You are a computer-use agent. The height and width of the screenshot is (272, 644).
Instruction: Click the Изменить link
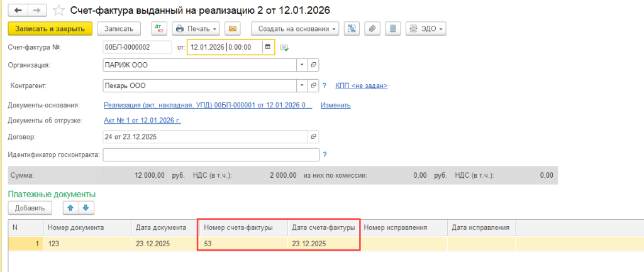coord(336,106)
